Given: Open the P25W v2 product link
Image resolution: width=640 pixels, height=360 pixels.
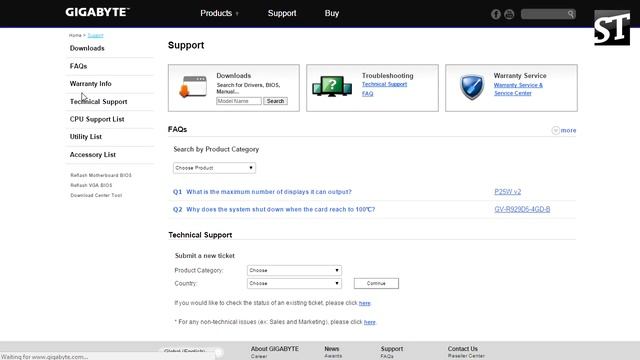Looking at the screenshot, I should 507,192.
